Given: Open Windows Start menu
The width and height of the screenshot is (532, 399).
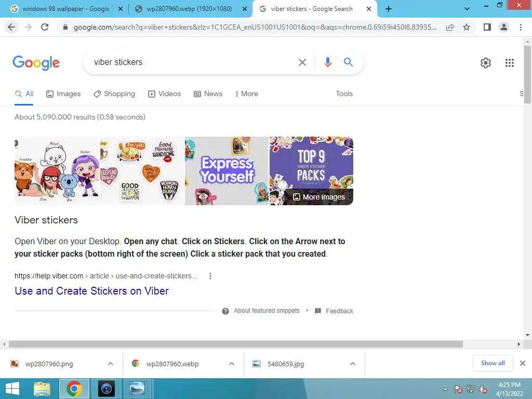Looking at the screenshot, I should [12, 389].
